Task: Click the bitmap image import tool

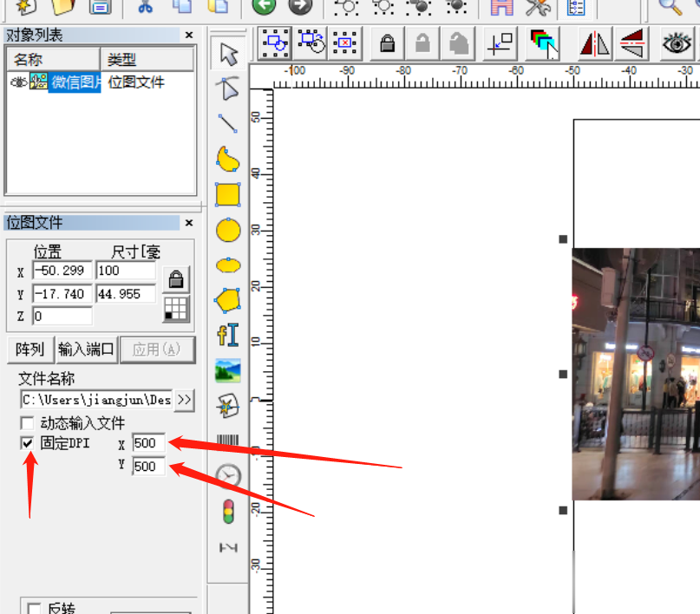Action: (228, 370)
